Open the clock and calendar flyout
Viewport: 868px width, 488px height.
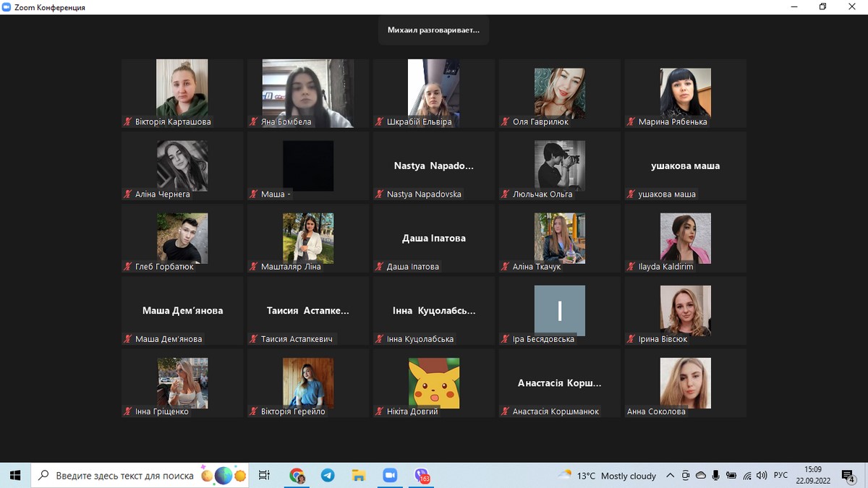point(812,475)
